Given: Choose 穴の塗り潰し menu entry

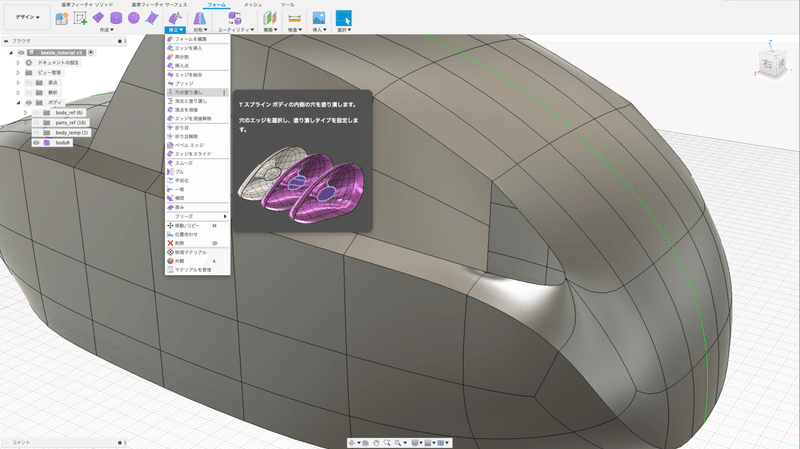Looking at the screenshot, I should (197, 92).
